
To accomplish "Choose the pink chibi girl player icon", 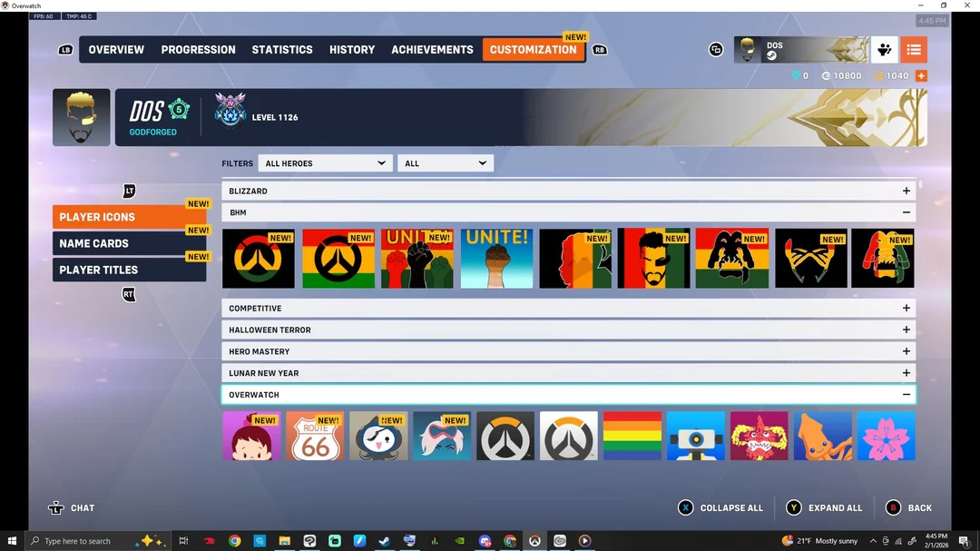I will click(x=252, y=436).
